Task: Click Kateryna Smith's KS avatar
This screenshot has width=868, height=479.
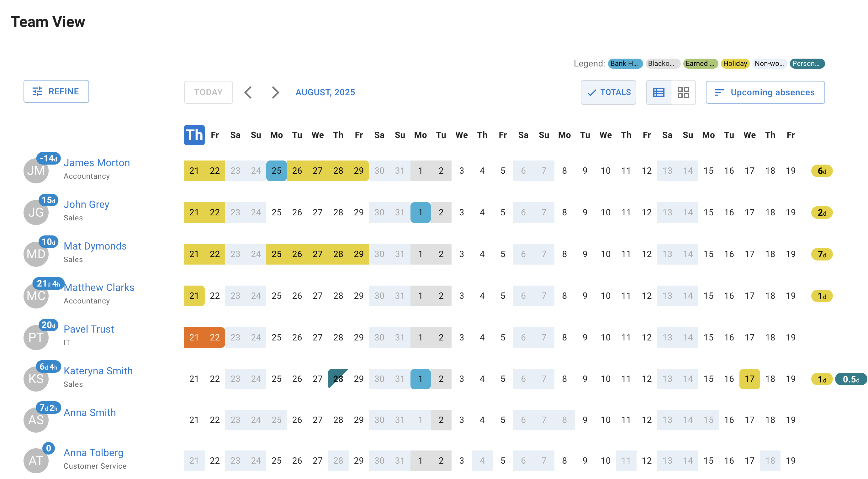Action: (36, 379)
